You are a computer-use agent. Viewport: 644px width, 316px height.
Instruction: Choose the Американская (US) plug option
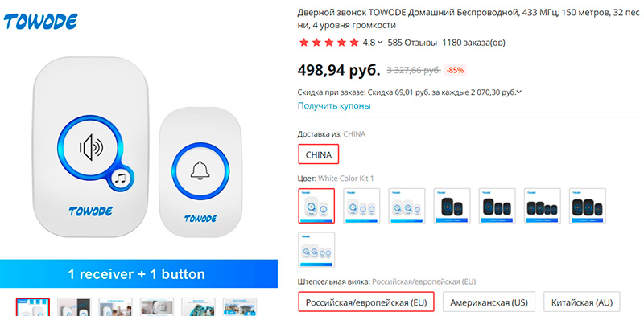click(x=489, y=303)
